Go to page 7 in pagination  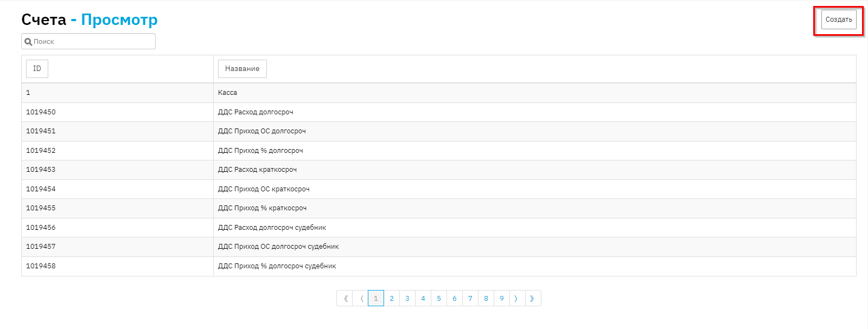tap(470, 299)
